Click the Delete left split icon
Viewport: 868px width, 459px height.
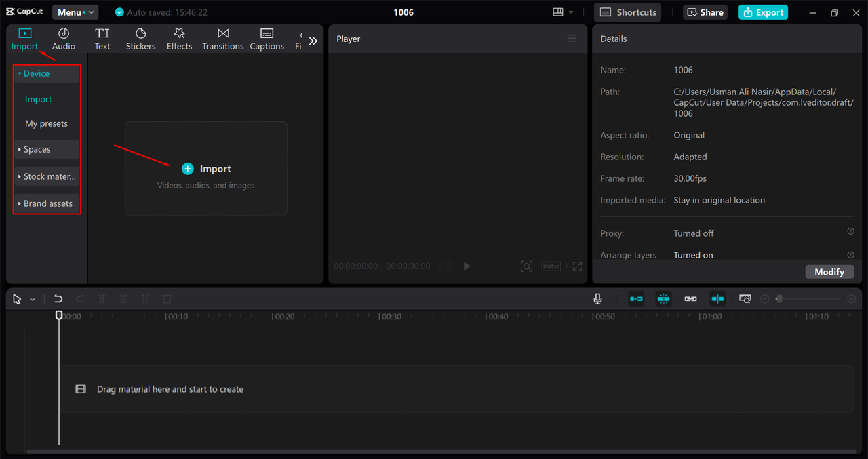point(123,299)
